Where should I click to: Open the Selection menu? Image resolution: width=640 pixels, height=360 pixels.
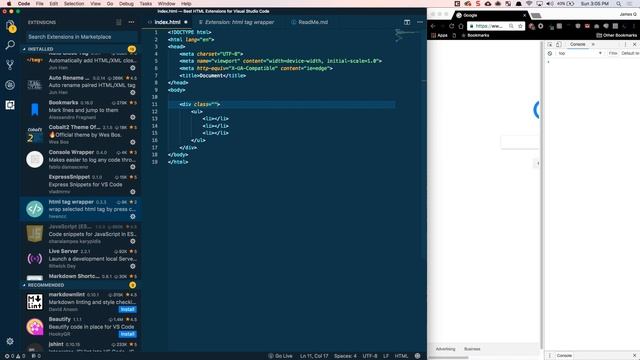74,4
